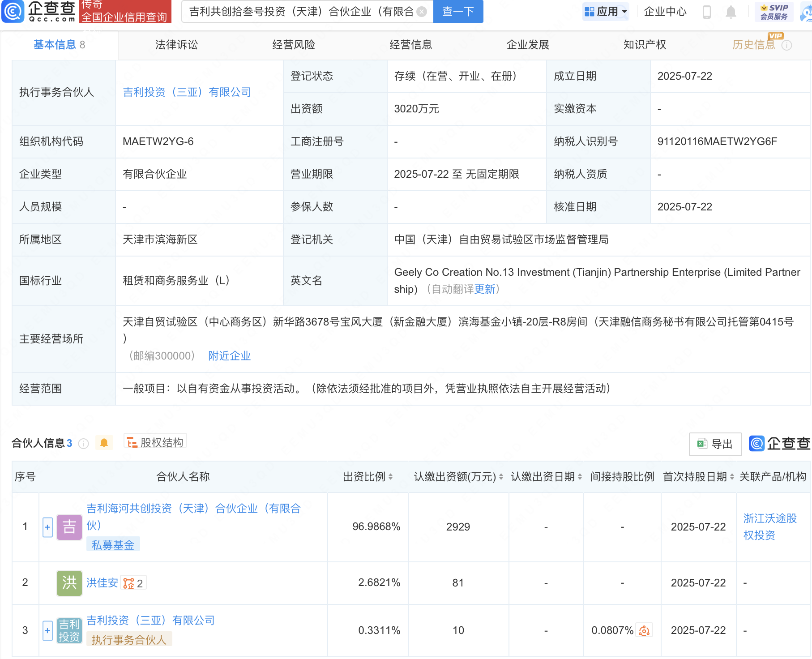Screen dimensions: 812x659
Task: Open 浙江沃途股权投资 related institution link
Action: coord(770,527)
